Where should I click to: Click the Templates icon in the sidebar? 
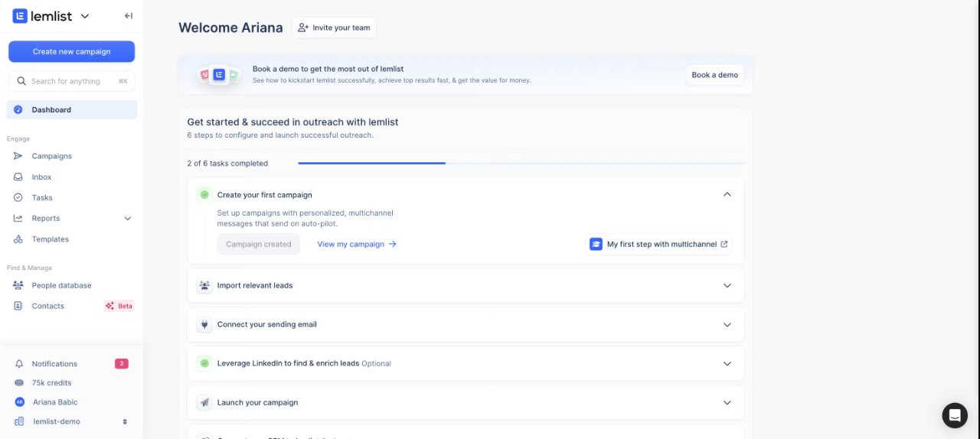coord(18,239)
